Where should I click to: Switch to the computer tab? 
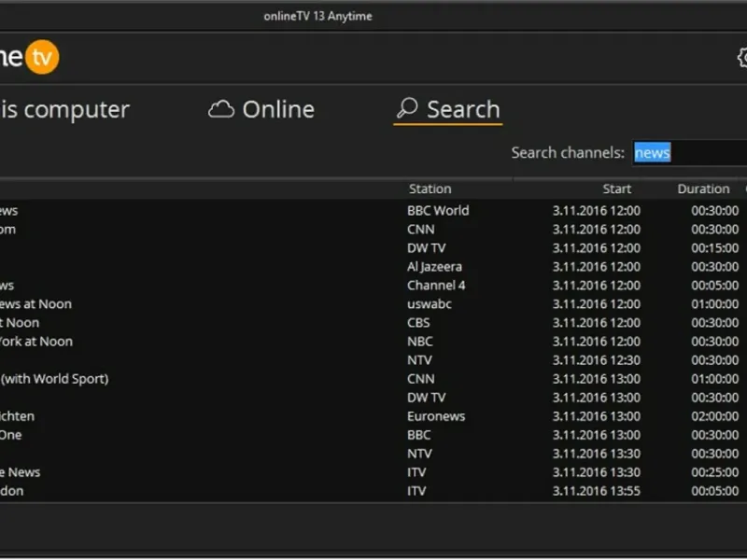[64, 109]
